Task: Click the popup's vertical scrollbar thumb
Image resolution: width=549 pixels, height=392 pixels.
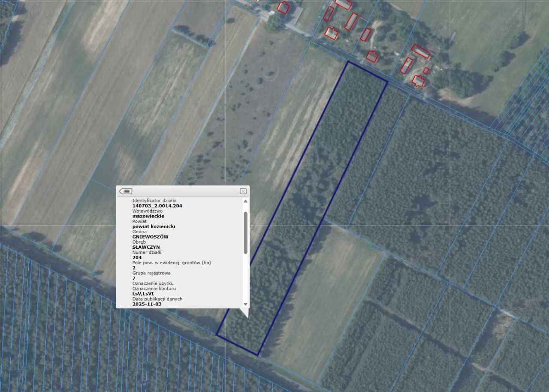Action: (x=246, y=232)
